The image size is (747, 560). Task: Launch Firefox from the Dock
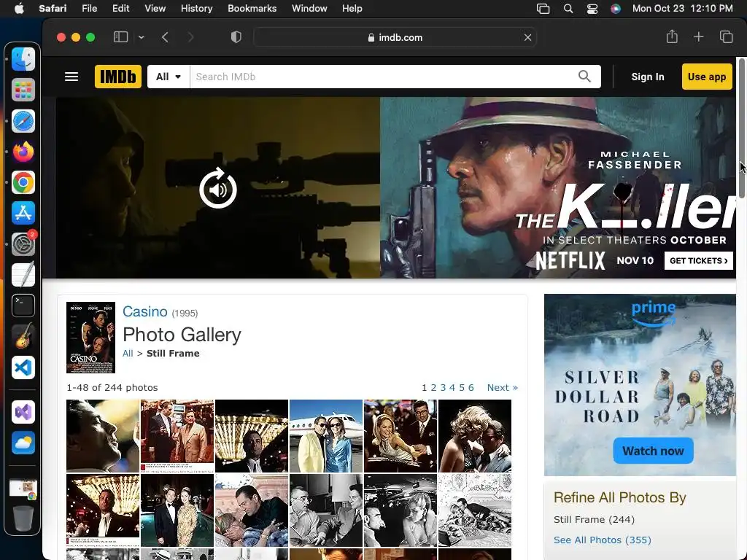point(23,152)
